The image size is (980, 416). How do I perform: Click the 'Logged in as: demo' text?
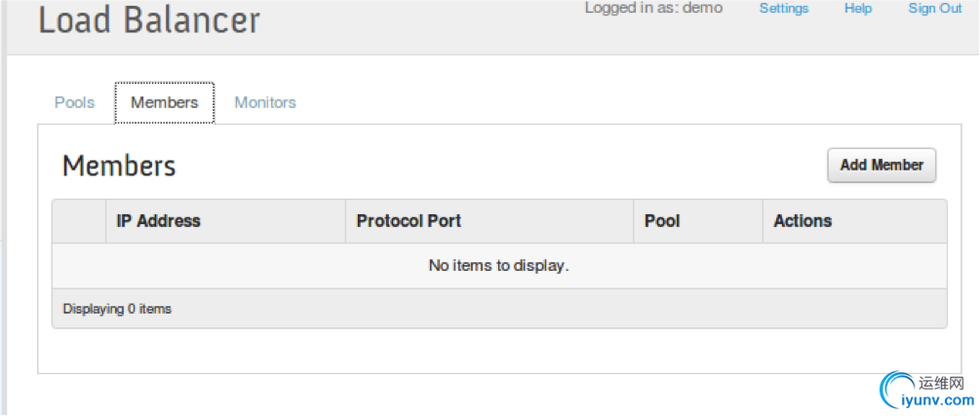[653, 8]
